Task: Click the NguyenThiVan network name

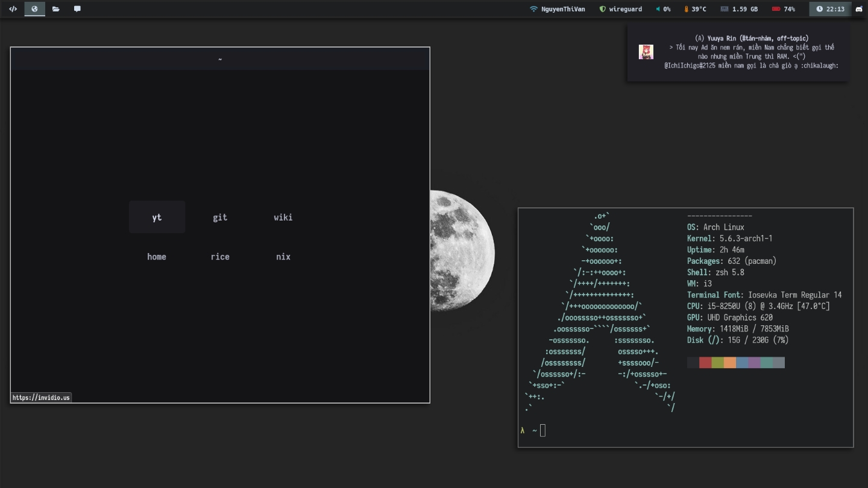Action: click(563, 9)
